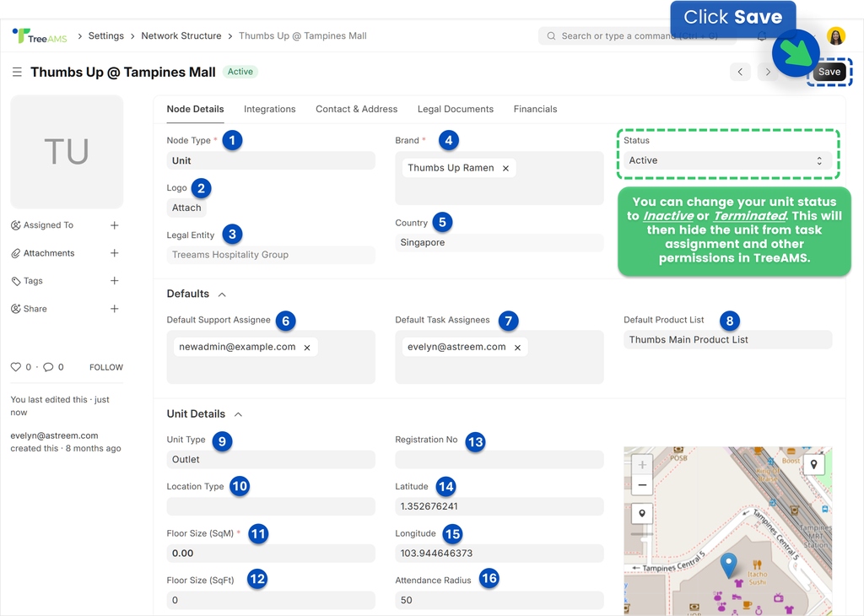Click the Legal Entity field

click(x=271, y=255)
